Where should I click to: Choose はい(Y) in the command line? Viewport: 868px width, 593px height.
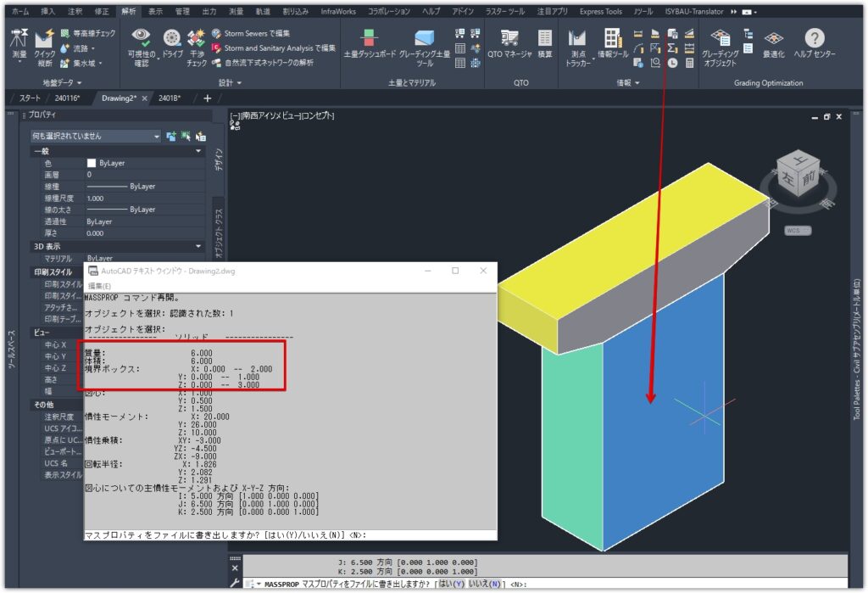coord(451,585)
